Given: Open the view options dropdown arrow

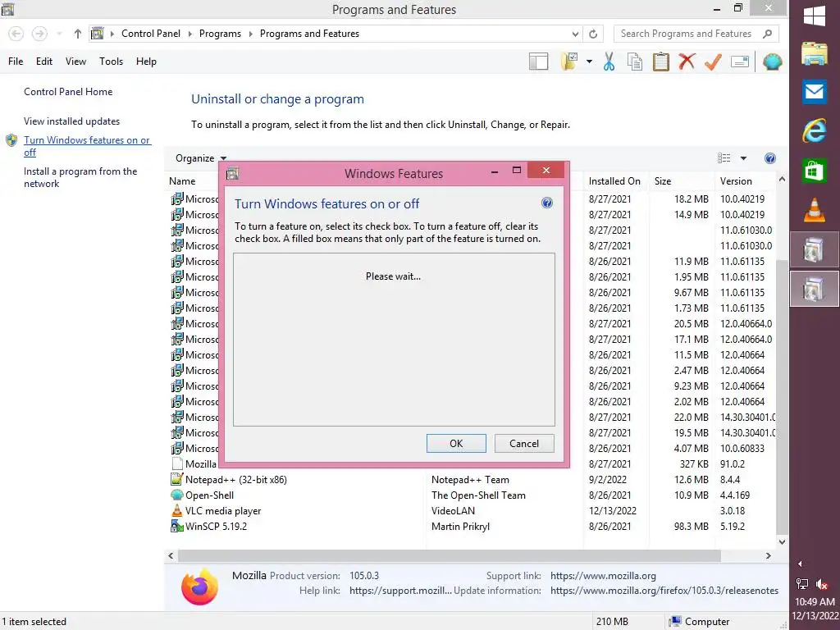Looking at the screenshot, I should [x=743, y=158].
